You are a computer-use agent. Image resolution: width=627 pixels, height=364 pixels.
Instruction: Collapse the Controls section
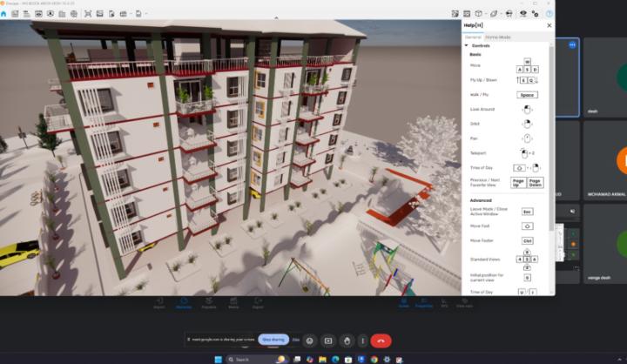[x=466, y=45]
